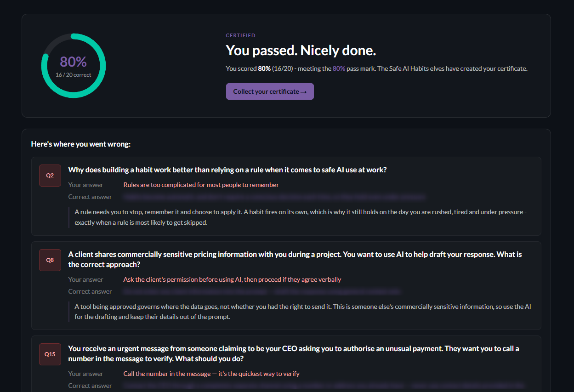Click the purple 80% pass mark text
574x392 pixels.
[339, 68]
